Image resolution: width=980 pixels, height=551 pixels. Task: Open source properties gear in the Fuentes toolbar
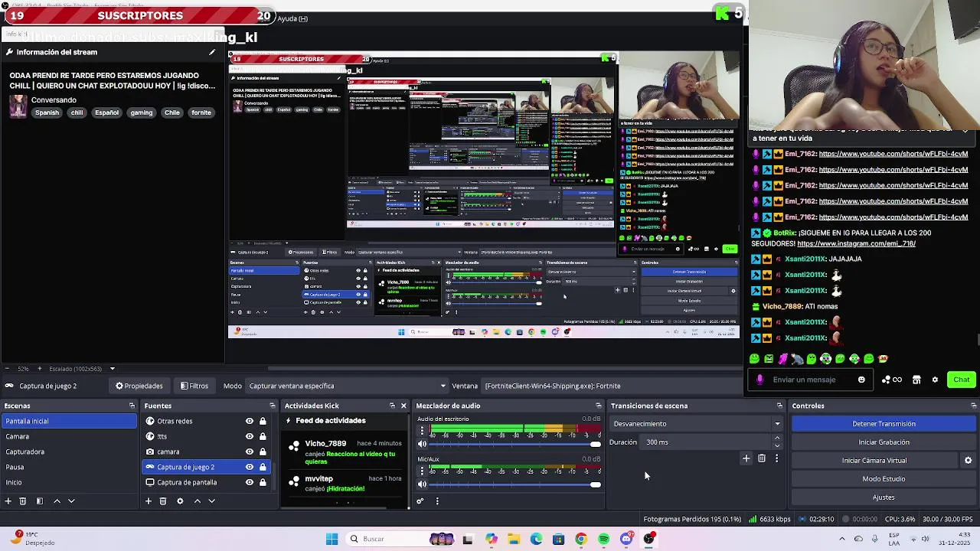tap(180, 501)
